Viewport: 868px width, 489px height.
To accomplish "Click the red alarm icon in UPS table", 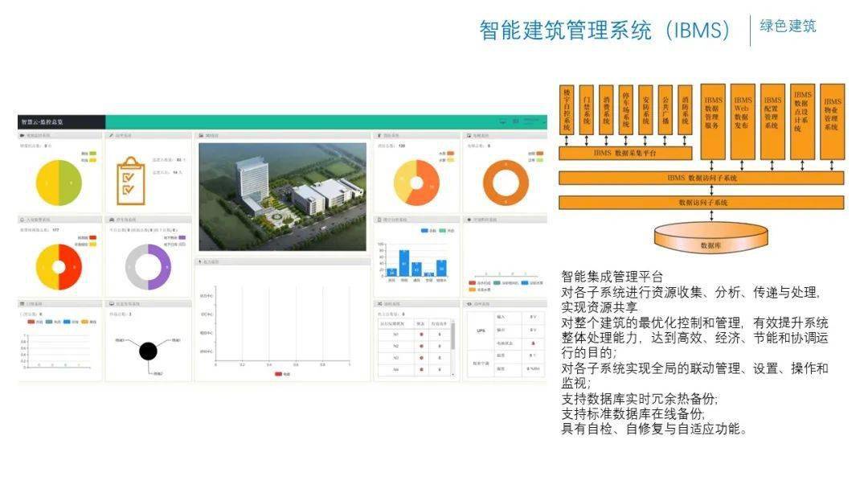I will (x=532, y=342).
